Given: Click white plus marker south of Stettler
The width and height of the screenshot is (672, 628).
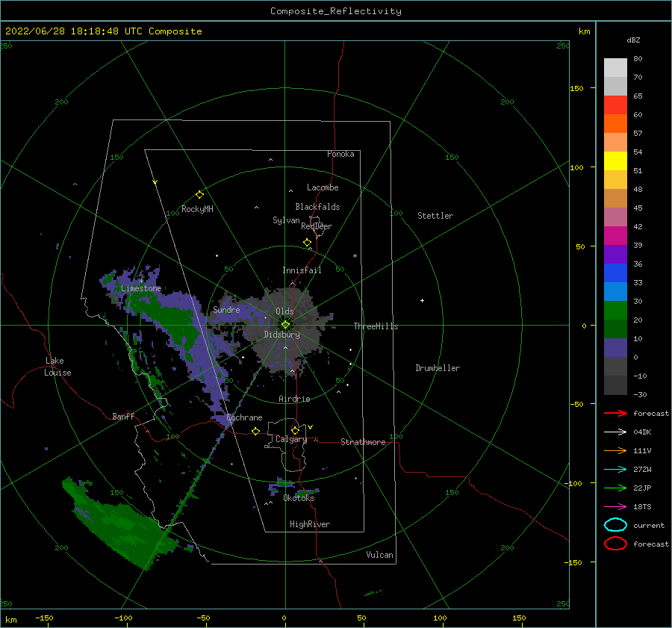Looking at the screenshot, I should point(422,300).
